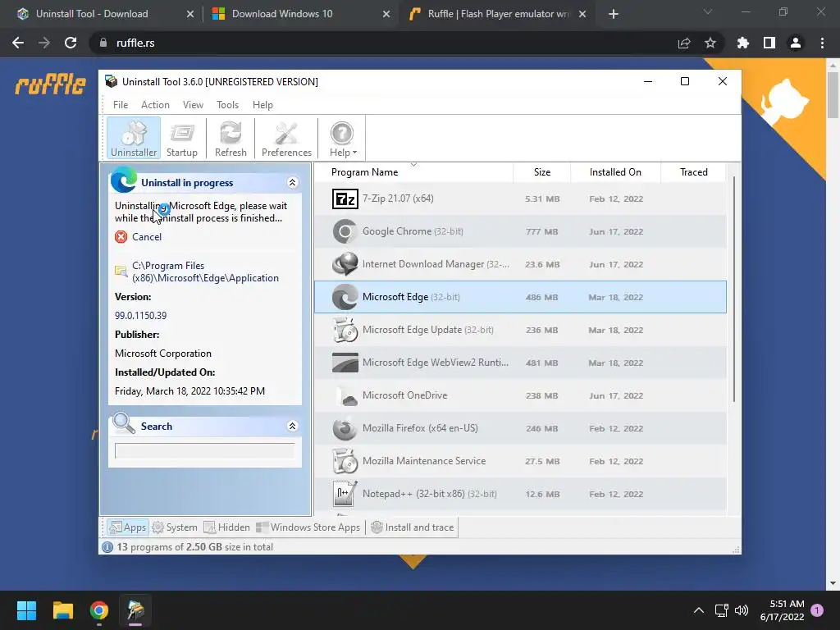The image size is (840, 630).
Task: Open the Help toolbar dropdown
Action: (x=343, y=139)
